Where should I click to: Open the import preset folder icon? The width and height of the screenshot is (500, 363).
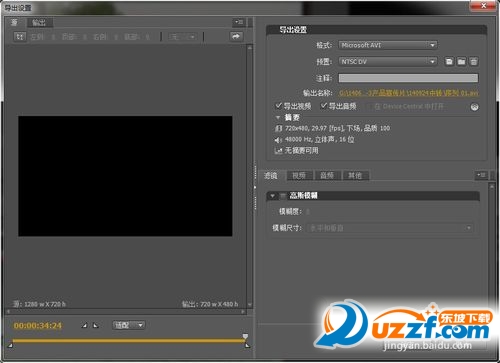coord(461,61)
